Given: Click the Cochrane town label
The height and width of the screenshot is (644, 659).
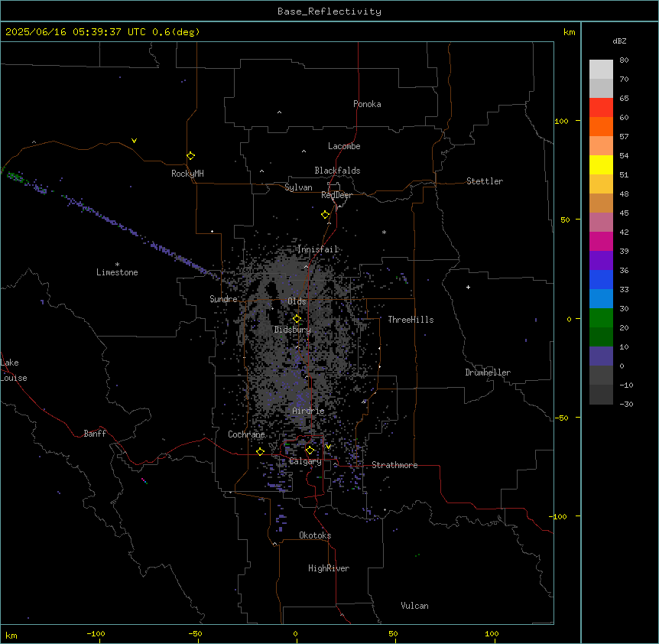Looking at the screenshot, I should 246,434.
